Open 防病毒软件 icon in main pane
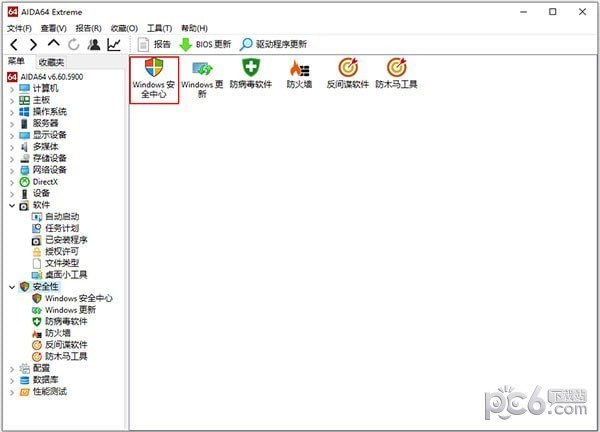 coord(251,73)
